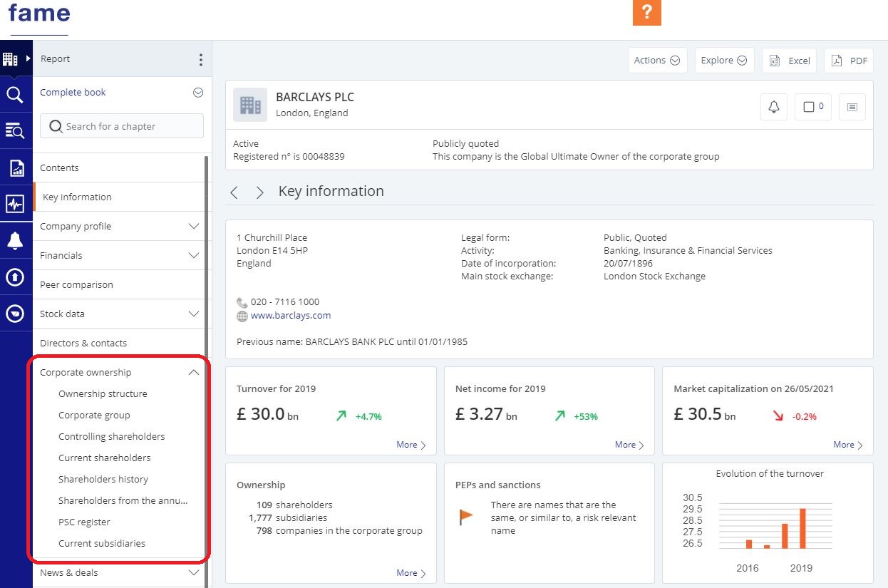Screen dimensions: 888x588
Task: Click the bell icon beside Barclays header
Action: [773, 107]
